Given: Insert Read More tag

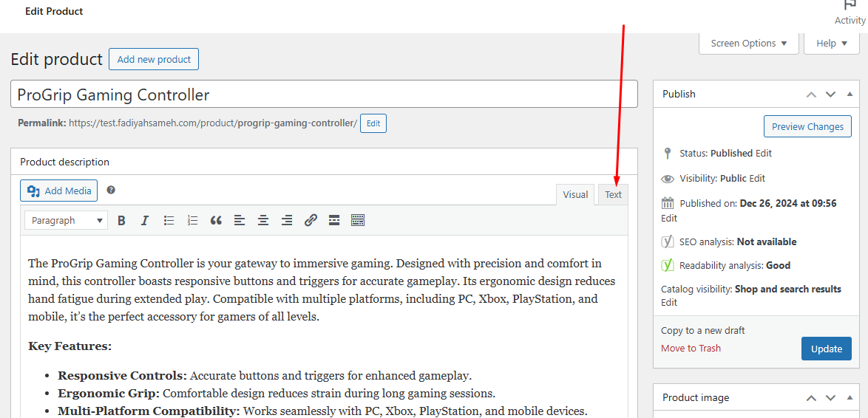Looking at the screenshot, I should point(333,221).
